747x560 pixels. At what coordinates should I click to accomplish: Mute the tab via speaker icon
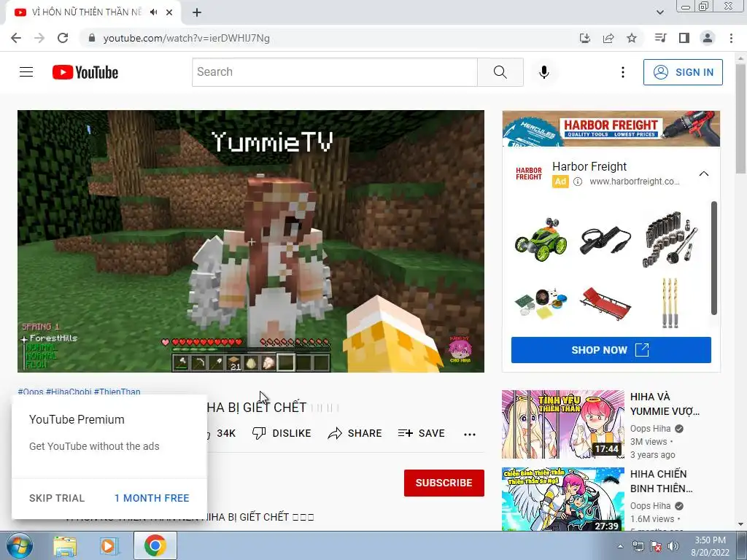click(153, 12)
